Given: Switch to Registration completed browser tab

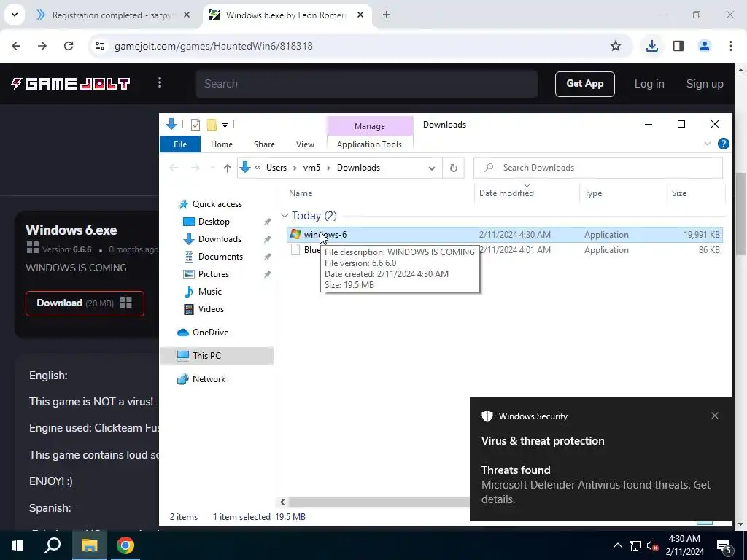Looking at the screenshot, I should pos(112,15).
